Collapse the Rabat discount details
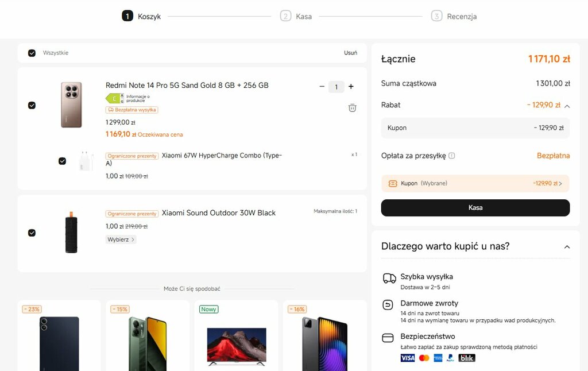The height and width of the screenshot is (371, 588). pos(567,106)
